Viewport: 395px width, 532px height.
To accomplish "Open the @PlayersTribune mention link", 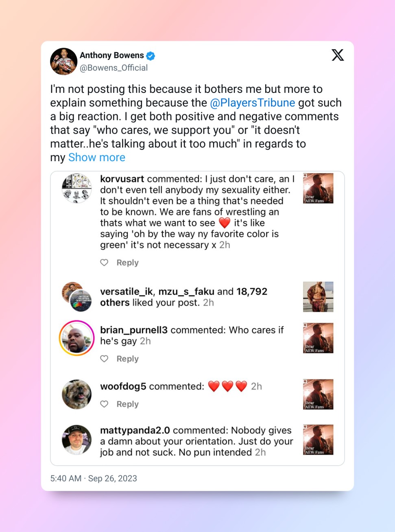I will pos(252,103).
